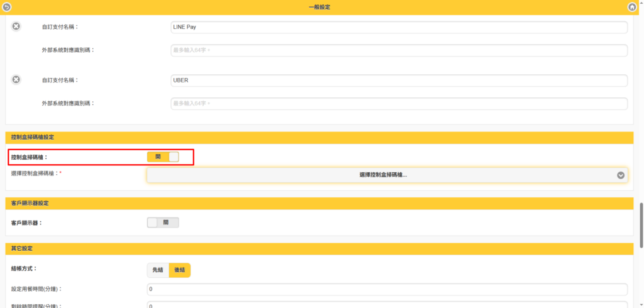
Task: Click the scrollbar up arrow at top right
Action: click(x=641, y=2)
